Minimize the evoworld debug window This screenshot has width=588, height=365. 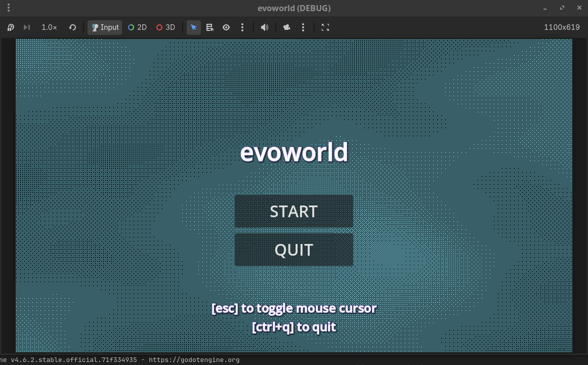coord(545,8)
